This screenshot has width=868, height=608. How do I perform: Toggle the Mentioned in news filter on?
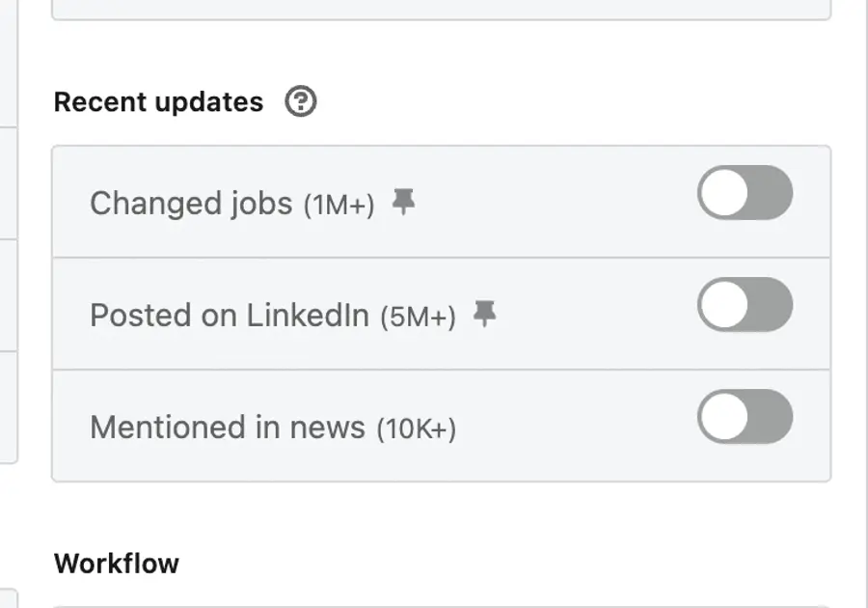click(745, 417)
